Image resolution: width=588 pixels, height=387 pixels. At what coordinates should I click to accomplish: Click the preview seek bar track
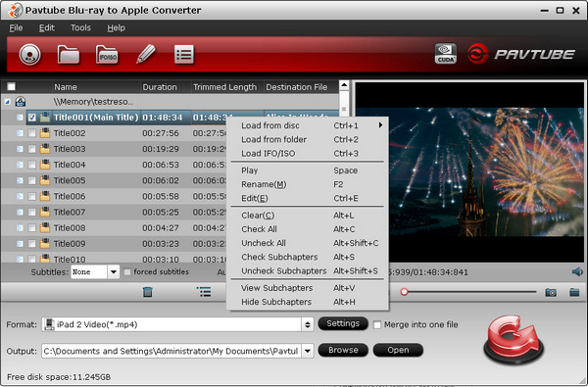470,292
